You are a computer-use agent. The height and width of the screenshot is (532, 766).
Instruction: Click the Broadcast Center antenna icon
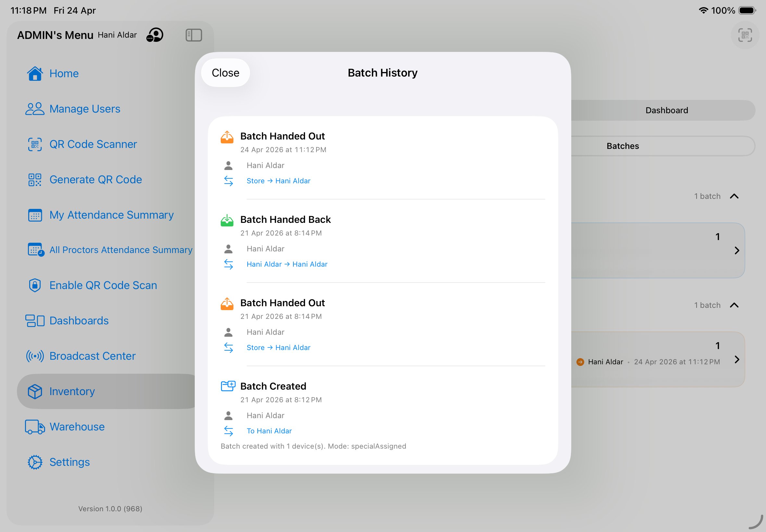[35, 356]
